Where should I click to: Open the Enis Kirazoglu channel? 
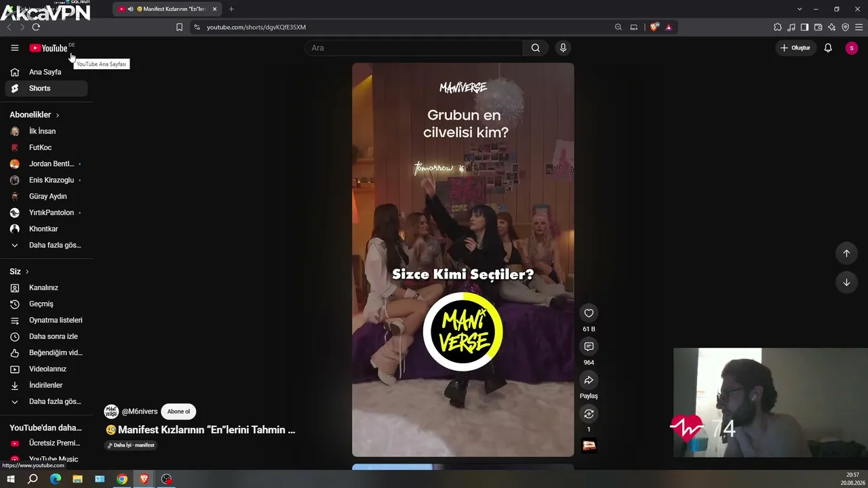(46, 180)
